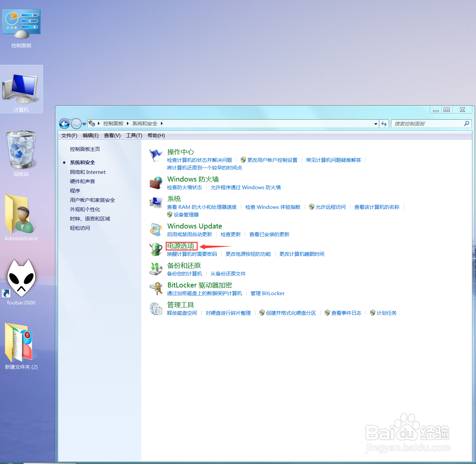
Task: Go back with the Back arrow button
Action: 64,124
